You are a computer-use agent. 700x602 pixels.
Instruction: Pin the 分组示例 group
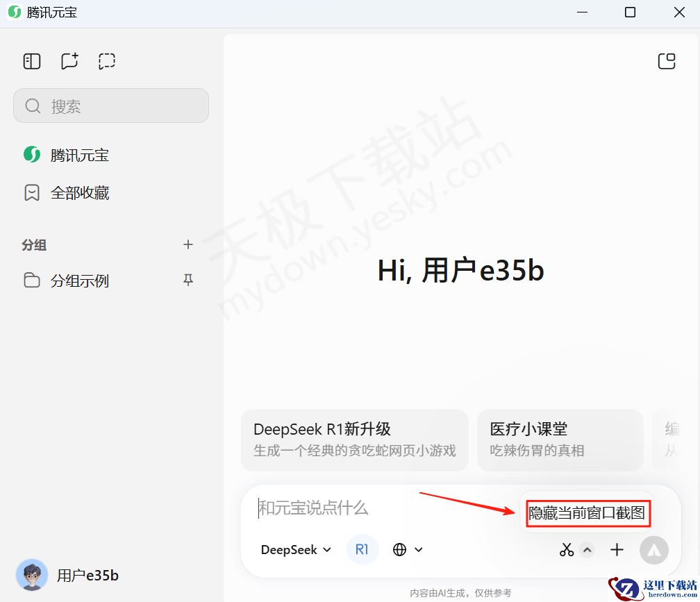(x=188, y=281)
